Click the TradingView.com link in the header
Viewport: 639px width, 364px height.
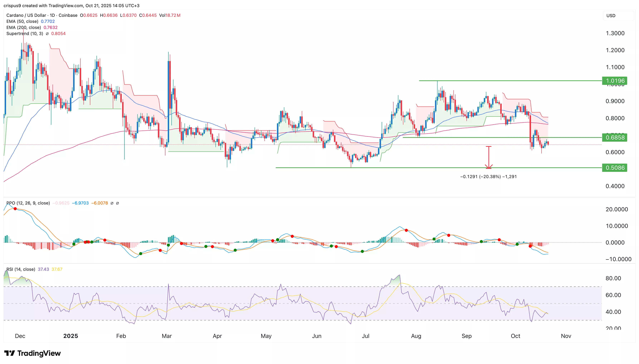[x=66, y=6]
